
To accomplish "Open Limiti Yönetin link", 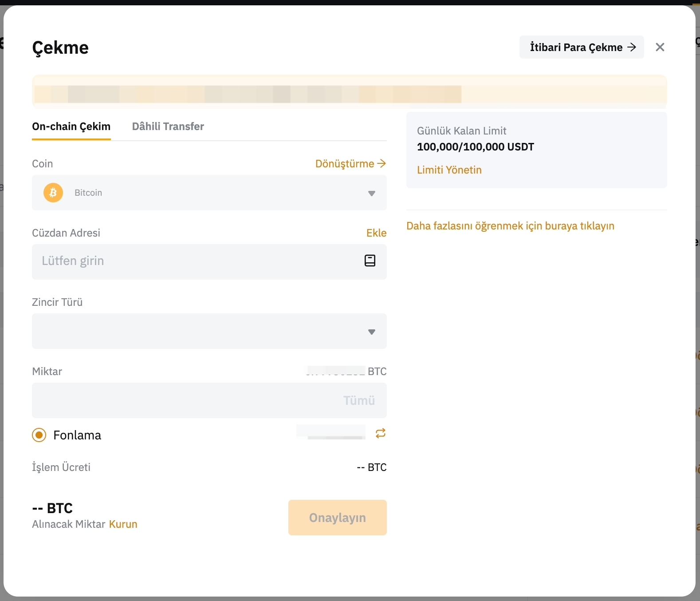I will (449, 170).
